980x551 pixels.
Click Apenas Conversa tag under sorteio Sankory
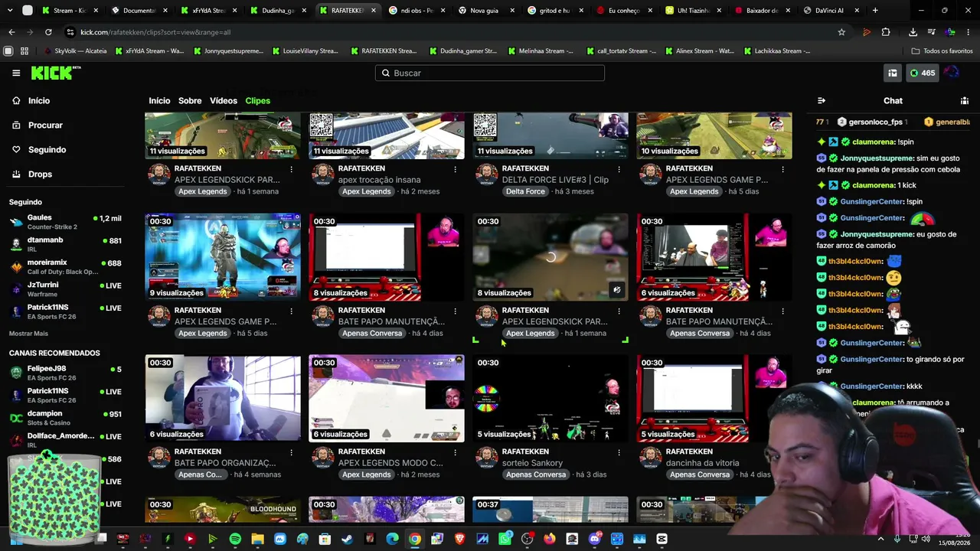pos(536,474)
